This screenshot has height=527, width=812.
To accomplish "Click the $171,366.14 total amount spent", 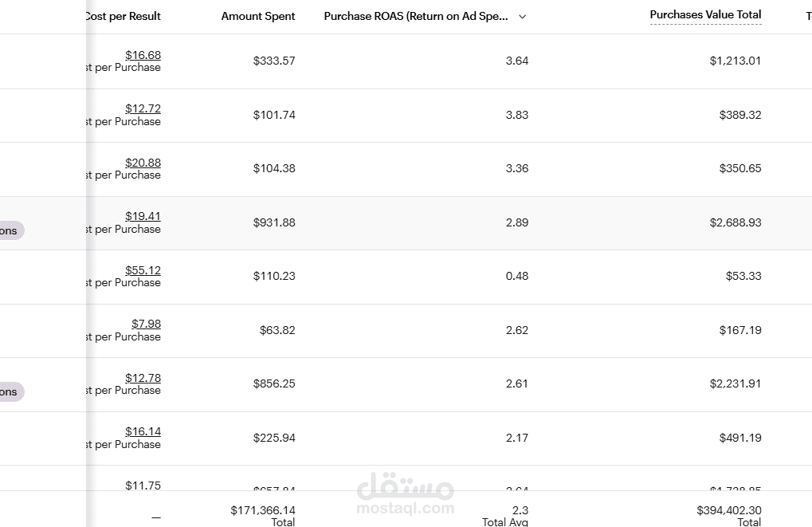I will click(263, 510).
